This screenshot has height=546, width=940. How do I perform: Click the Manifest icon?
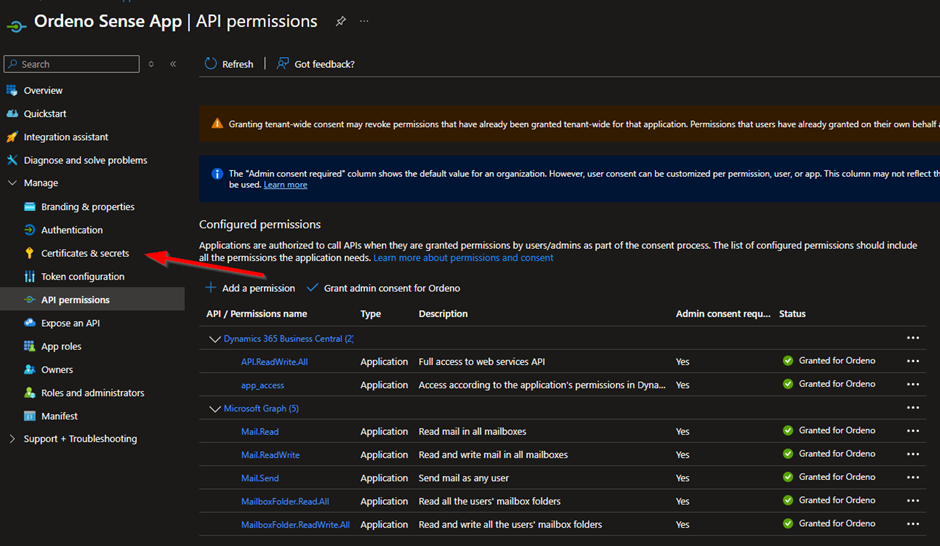[29, 416]
